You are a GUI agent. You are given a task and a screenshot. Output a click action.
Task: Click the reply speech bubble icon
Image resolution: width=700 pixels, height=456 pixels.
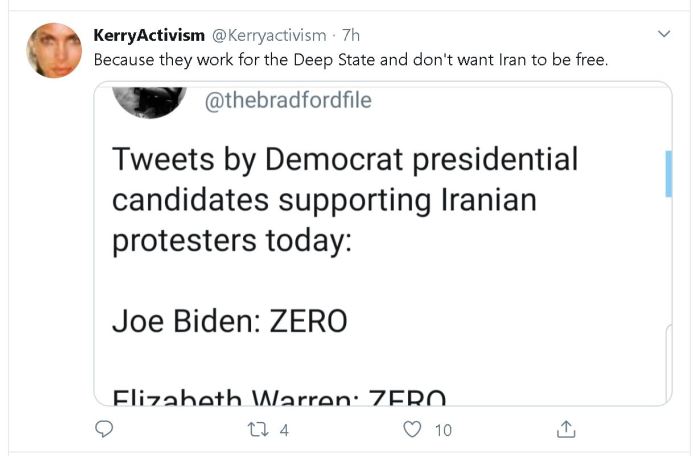click(x=104, y=430)
